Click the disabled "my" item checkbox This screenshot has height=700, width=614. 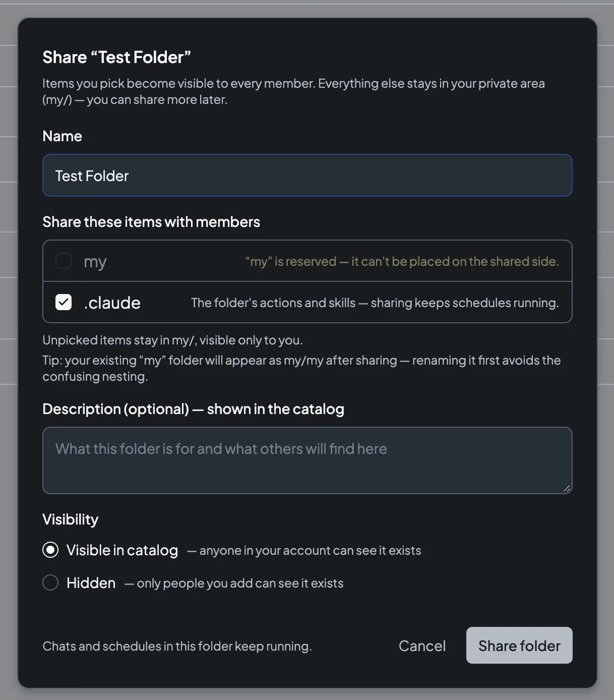(64, 261)
